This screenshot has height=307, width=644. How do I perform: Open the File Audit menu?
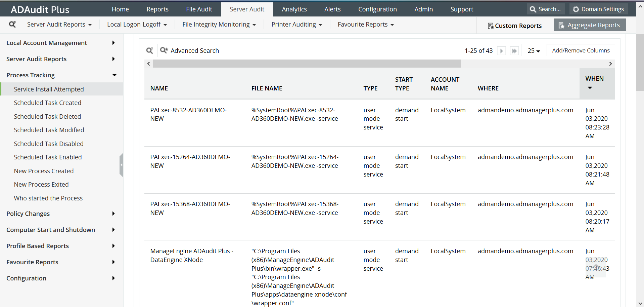click(199, 9)
